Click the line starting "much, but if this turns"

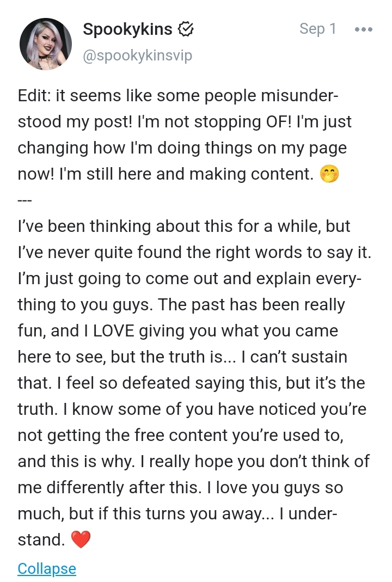tap(177, 514)
